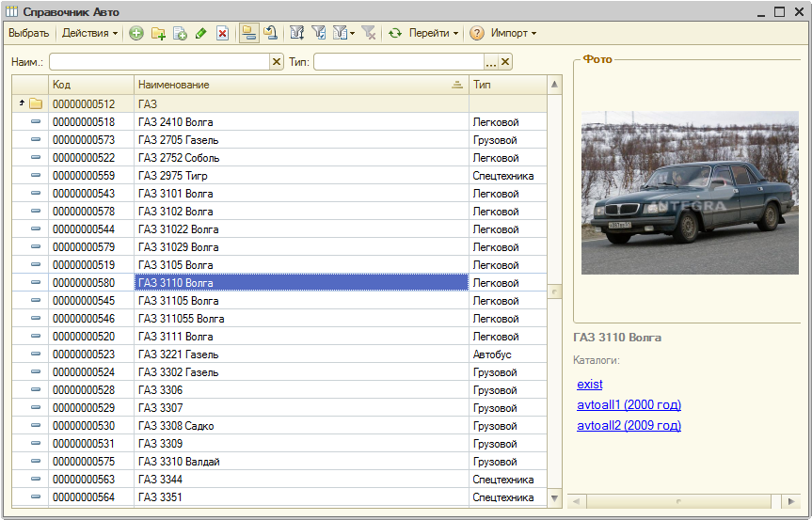Click the Disable filter icon
The height and width of the screenshot is (520, 812).
pos(368,33)
